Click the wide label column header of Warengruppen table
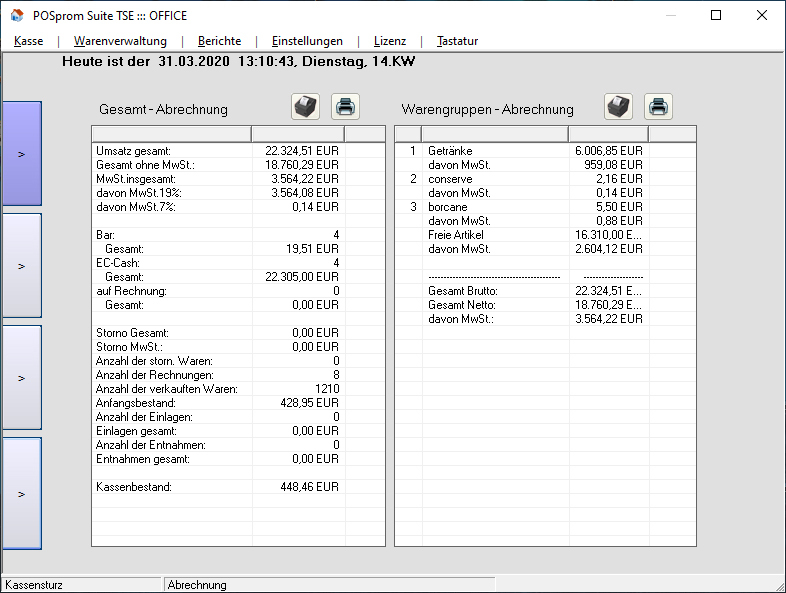Viewport: 786px width, 593px height. [x=495, y=134]
